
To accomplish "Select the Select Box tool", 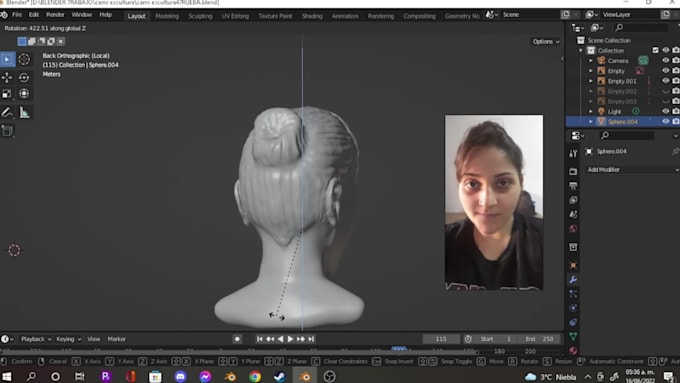I will [x=7, y=59].
